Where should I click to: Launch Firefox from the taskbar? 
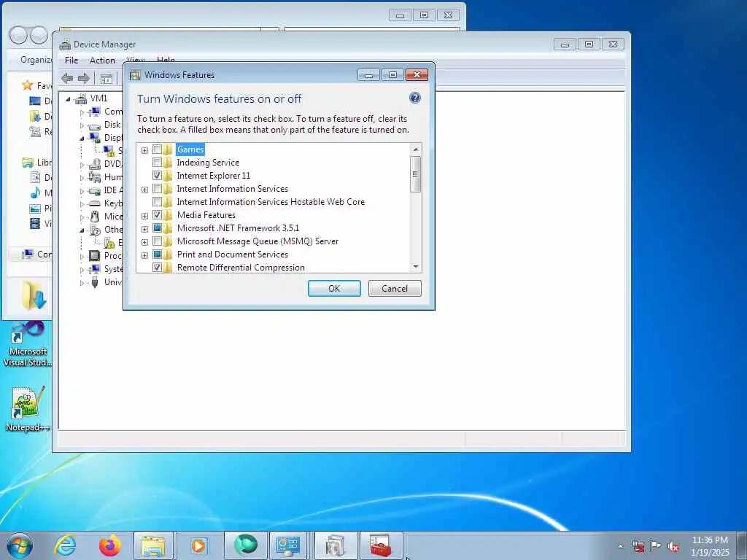pos(109,545)
